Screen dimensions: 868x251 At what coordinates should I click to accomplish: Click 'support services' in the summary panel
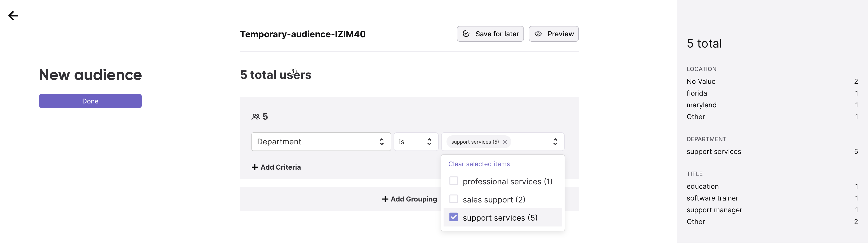(x=714, y=152)
